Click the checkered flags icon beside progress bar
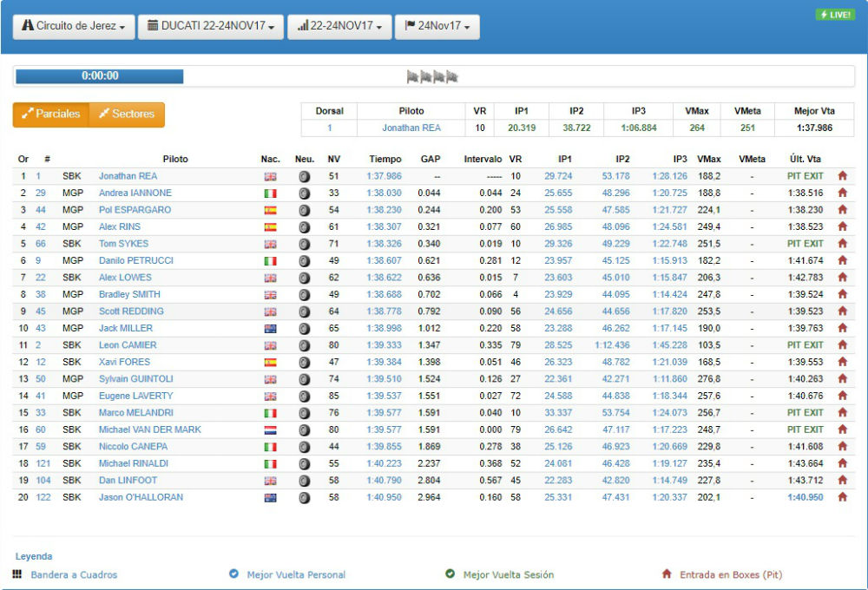This screenshot has height=590, width=868. click(432, 76)
